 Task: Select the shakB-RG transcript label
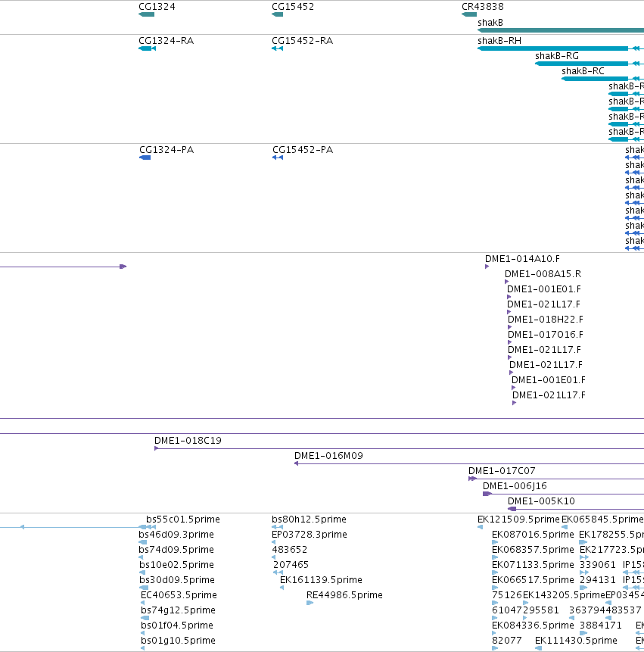tap(556, 56)
